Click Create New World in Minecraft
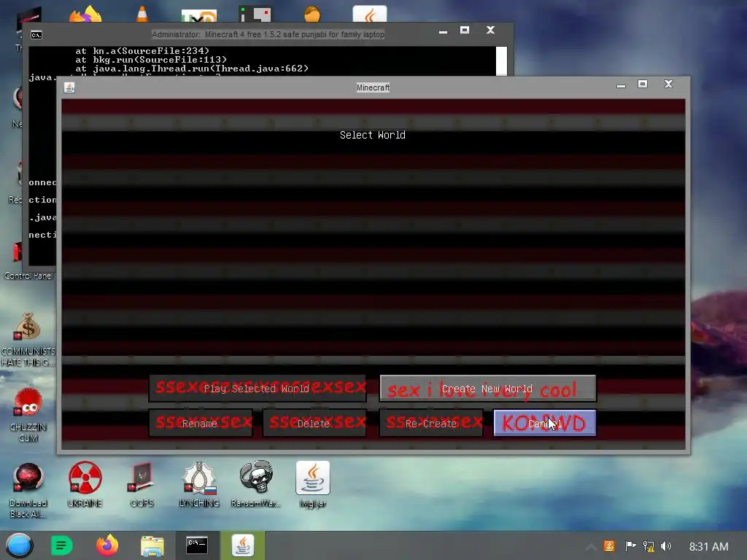This screenshot has width=747, height=560. click(x=487, y=388)
